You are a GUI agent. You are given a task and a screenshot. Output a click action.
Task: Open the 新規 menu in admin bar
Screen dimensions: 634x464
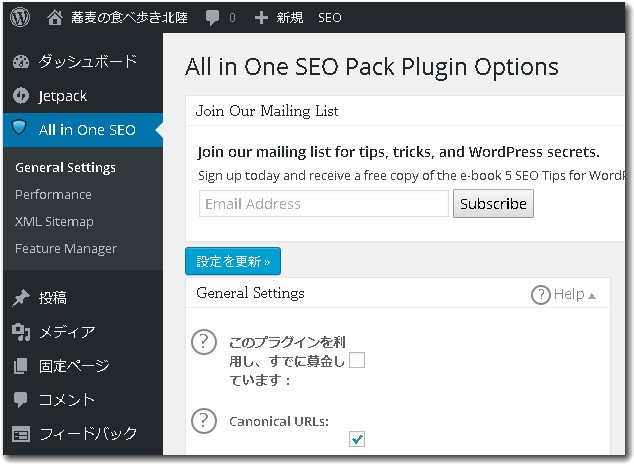[x=290, y=18]
